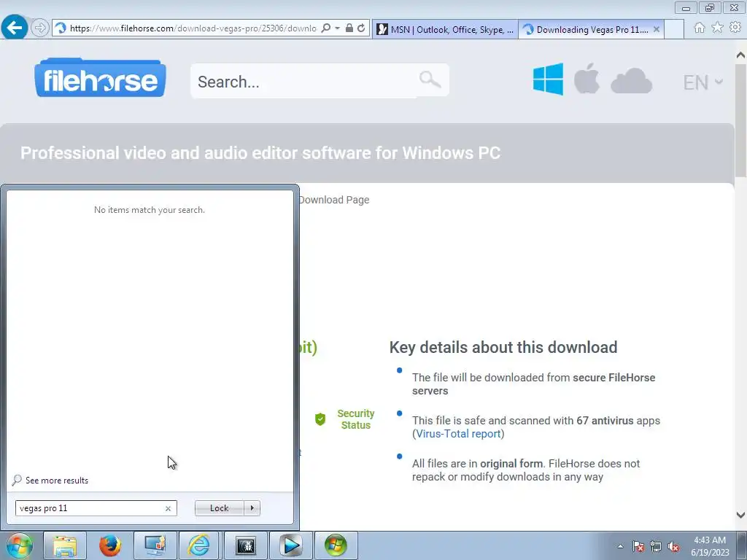
Task: Show hidden tray icons arrow
Action: point(620,546)
